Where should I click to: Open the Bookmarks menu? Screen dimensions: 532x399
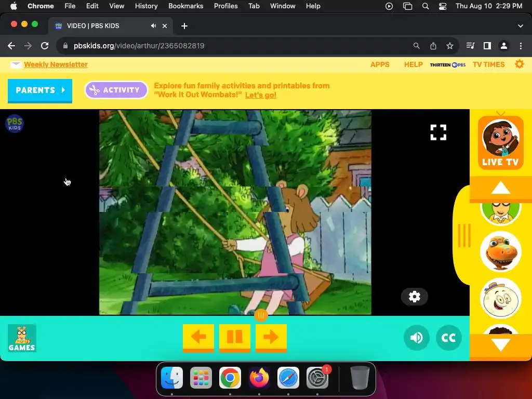pos(185,6)
